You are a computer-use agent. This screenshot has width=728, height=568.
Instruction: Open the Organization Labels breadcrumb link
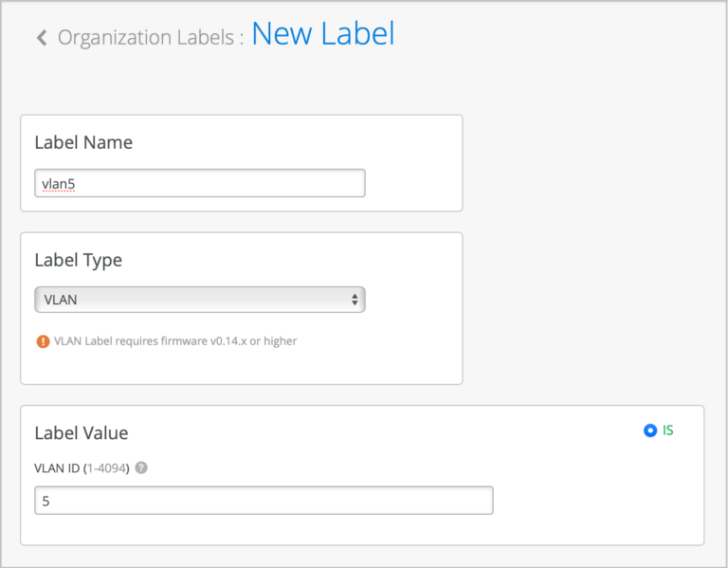[x=145, y=38]
